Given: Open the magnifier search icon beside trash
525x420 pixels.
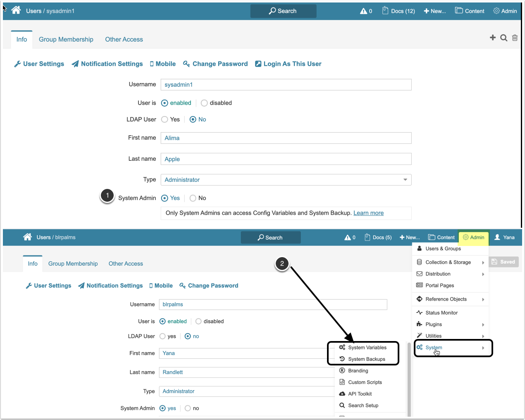Looking at the screenshot, I should tap(504, 38).
